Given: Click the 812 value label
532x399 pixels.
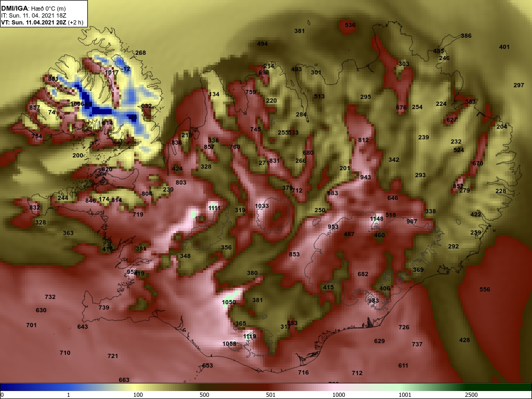Looking at the screenshot, I should (363, 140).
